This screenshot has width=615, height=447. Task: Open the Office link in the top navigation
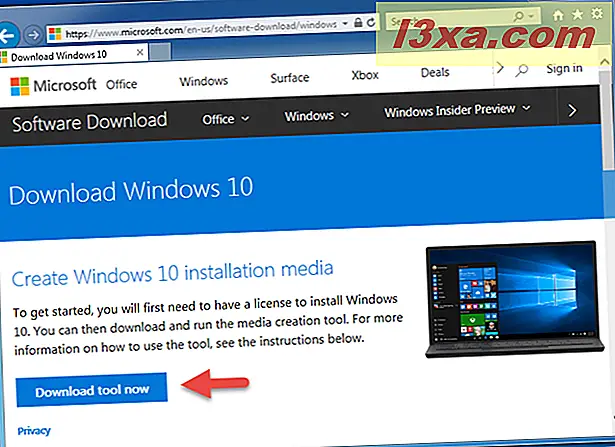(x=122, y=84)
